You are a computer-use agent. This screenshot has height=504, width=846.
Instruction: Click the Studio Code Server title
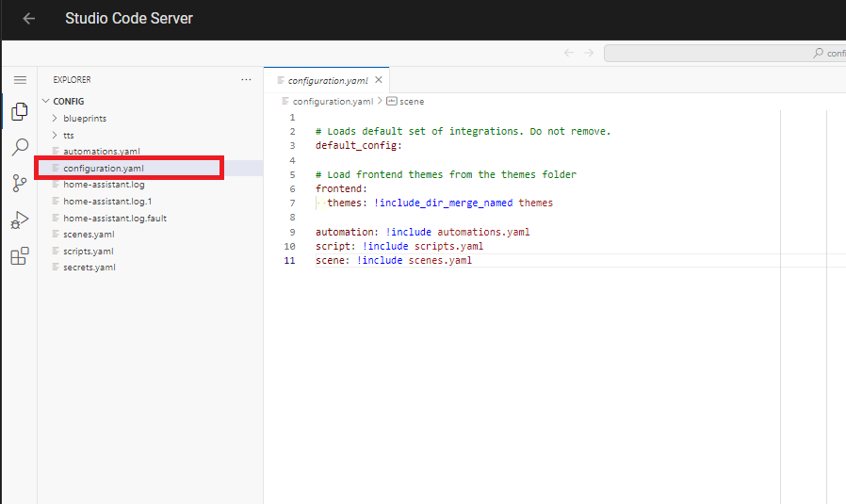click(x=129, y=18)
